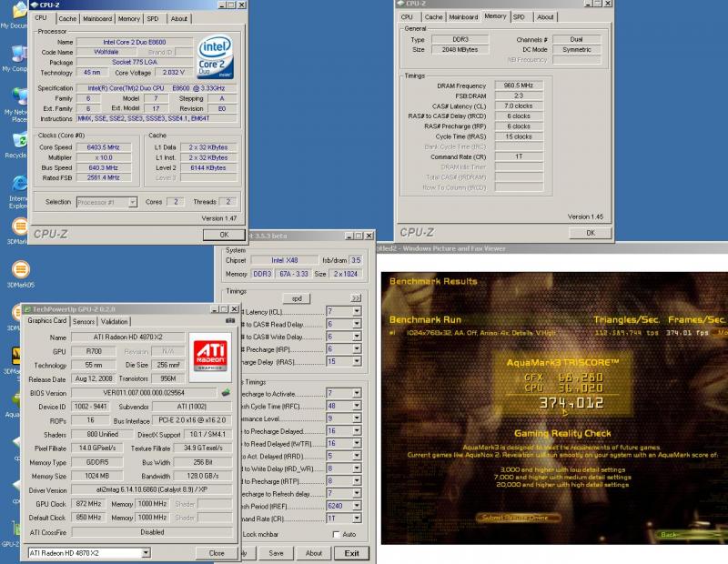The width and height of the screenshot is (728, 564).
Task: Click the BIOS Version field in GPU-Z
Action: [144, 393]
